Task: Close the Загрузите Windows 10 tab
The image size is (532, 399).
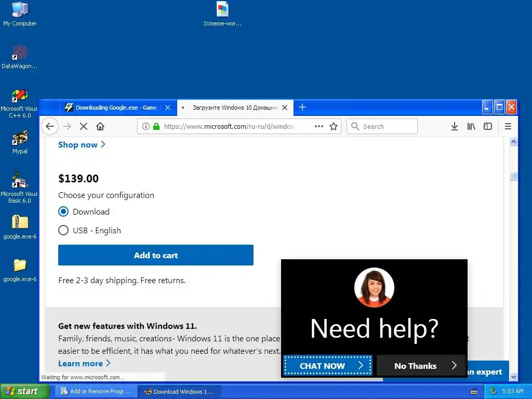Action: (x=285, y=108)
